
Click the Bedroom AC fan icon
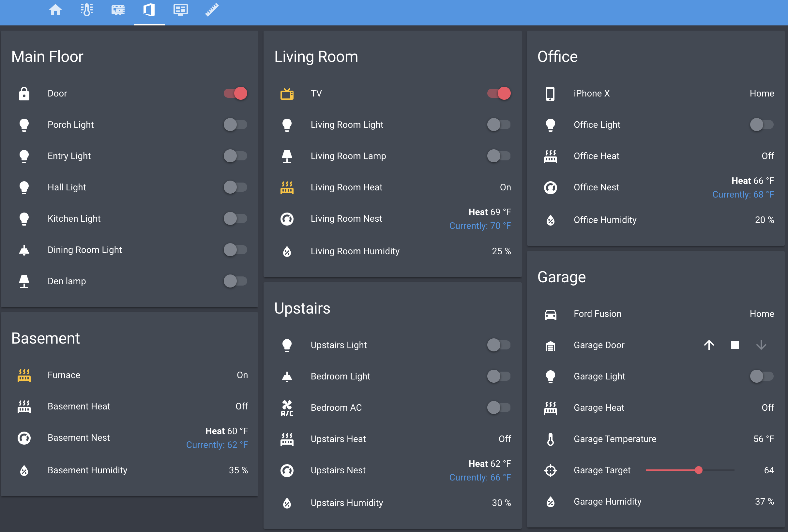pos(287,408)
